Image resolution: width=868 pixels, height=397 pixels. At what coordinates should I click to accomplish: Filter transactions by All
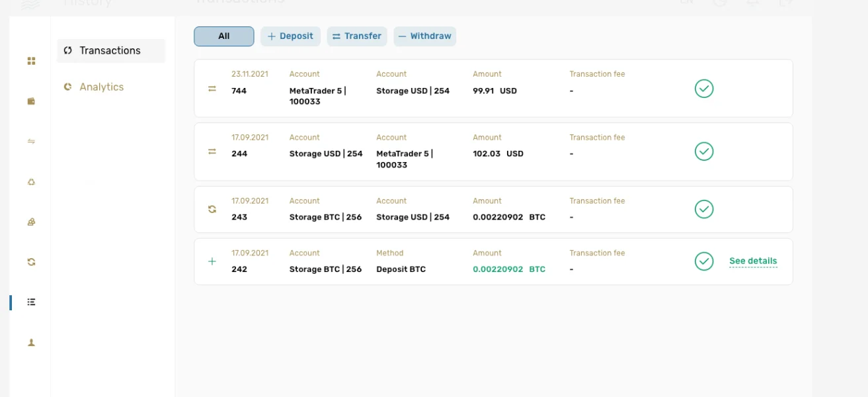tap(223, 36)
